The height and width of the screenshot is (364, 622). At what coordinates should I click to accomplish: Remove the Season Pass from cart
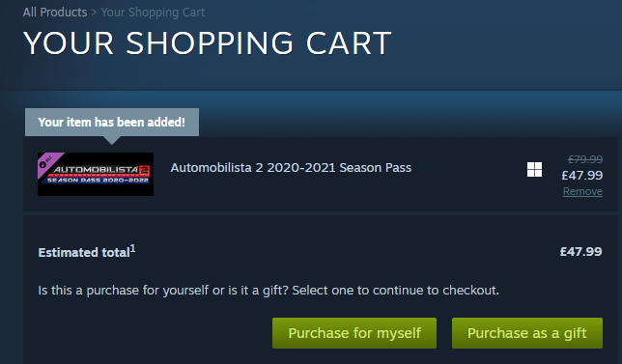[582, 191]
